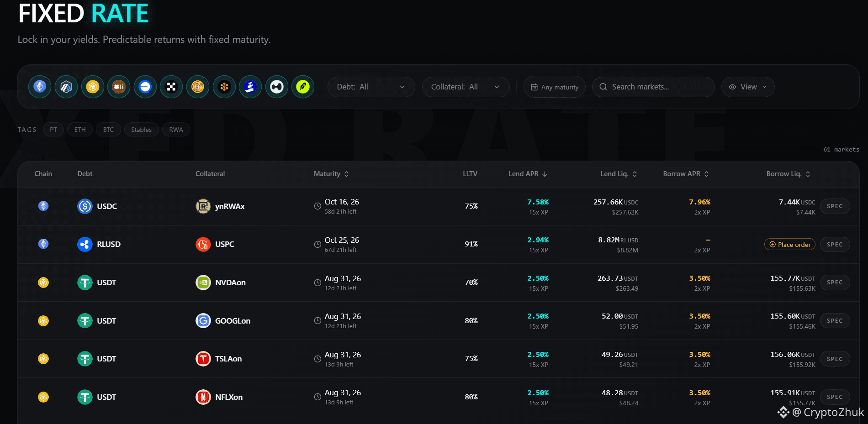Click USDT icon in NVDAon row
Viewport: 868px width, 424px height.
point(85,283)
